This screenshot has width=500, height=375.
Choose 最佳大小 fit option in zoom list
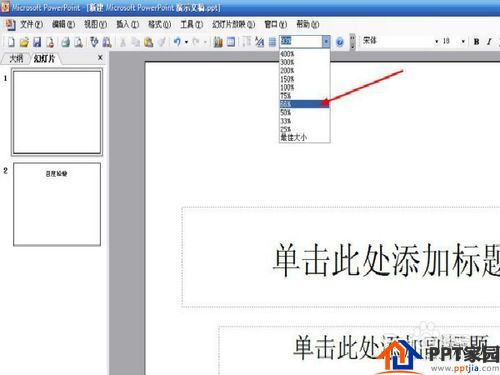305,137
